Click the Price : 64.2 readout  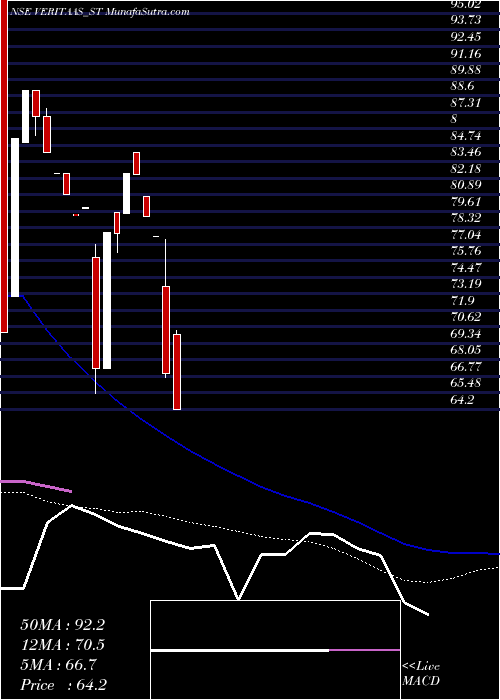64,685
